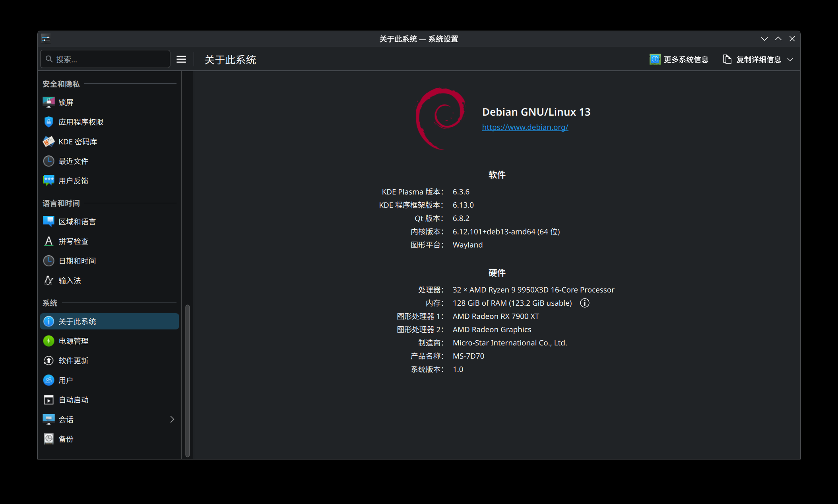Open KDE 密码库 settings page
The width and height of the screenshot is (838, 504).
(x=109, y=142)
